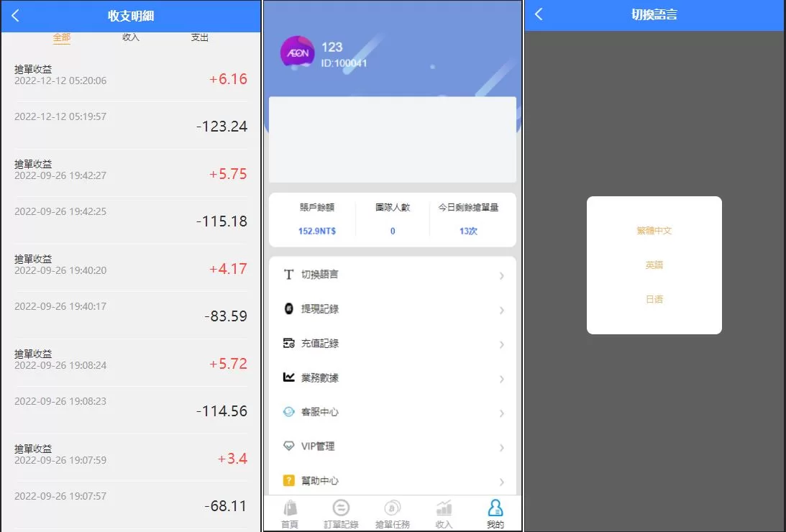The image size is (786, 532).
Task: Choose 英語 language option
Action: tap(654, 265)
